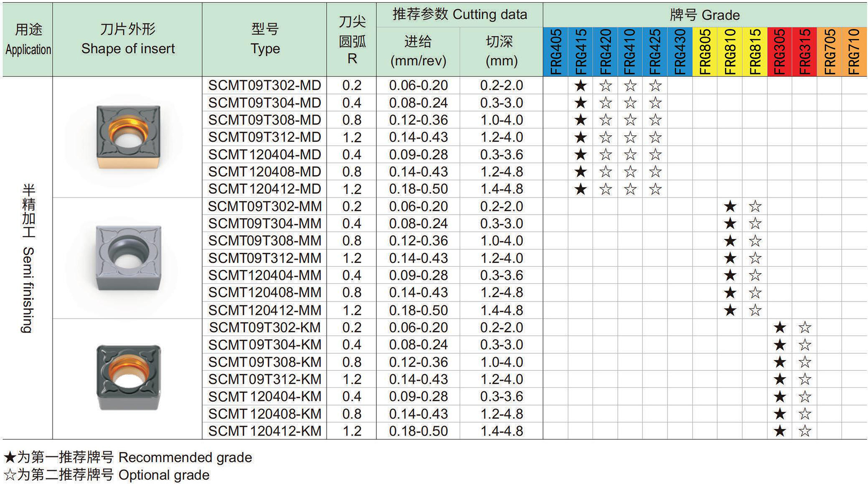This screenshot has width=868, height=484.
Task: Select the FRG420 grade header
Action: pyautogui.click(x=605, y=52)
